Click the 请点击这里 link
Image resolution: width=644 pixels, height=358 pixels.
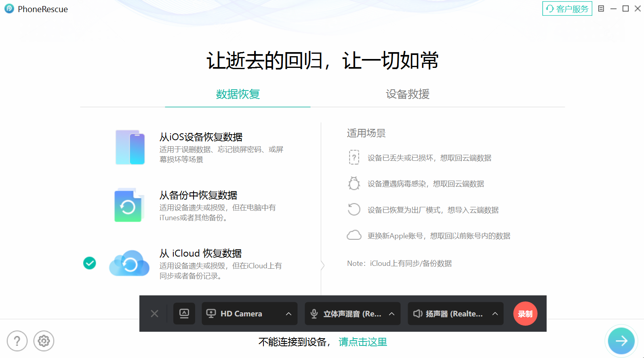click(363, 342)
